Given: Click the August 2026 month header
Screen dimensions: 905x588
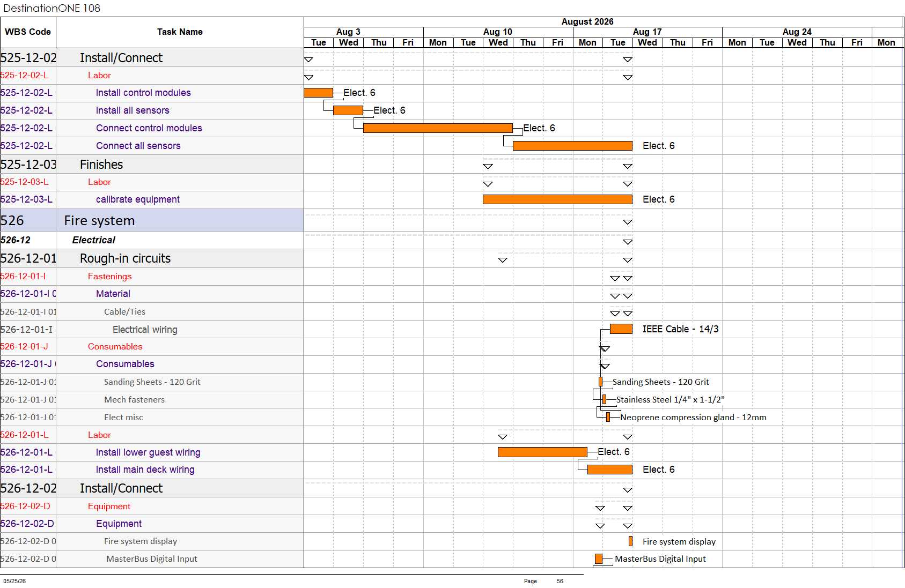Looking at the screenshot, I should point(587,22).
